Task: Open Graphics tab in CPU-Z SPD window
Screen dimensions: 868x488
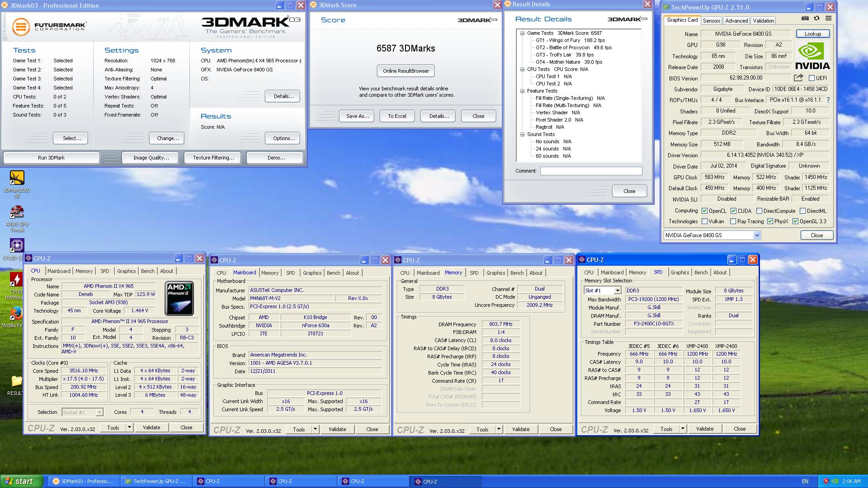Action: coord(679,272)
